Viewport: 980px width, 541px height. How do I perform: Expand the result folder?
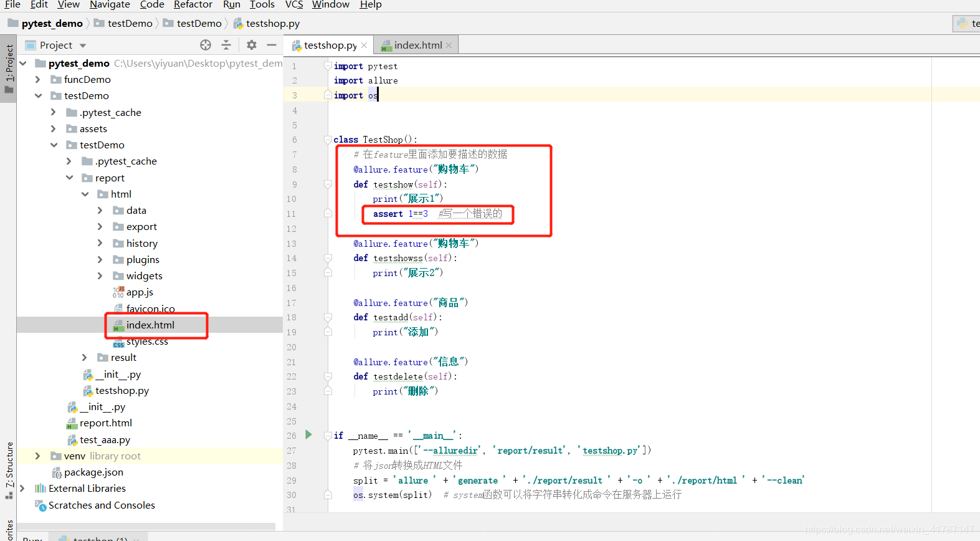coord(85,357)
